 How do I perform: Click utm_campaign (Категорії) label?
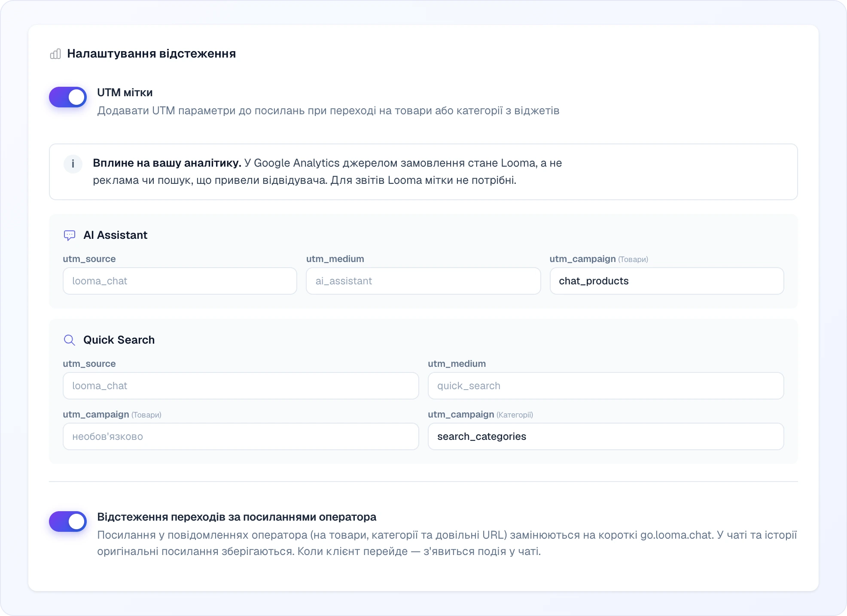point(480,415)
